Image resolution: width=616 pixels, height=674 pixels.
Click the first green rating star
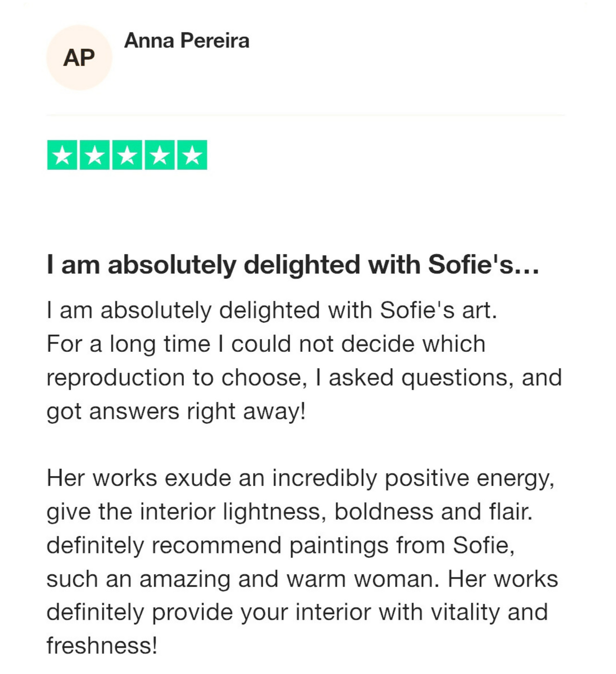tap(62, 155)
